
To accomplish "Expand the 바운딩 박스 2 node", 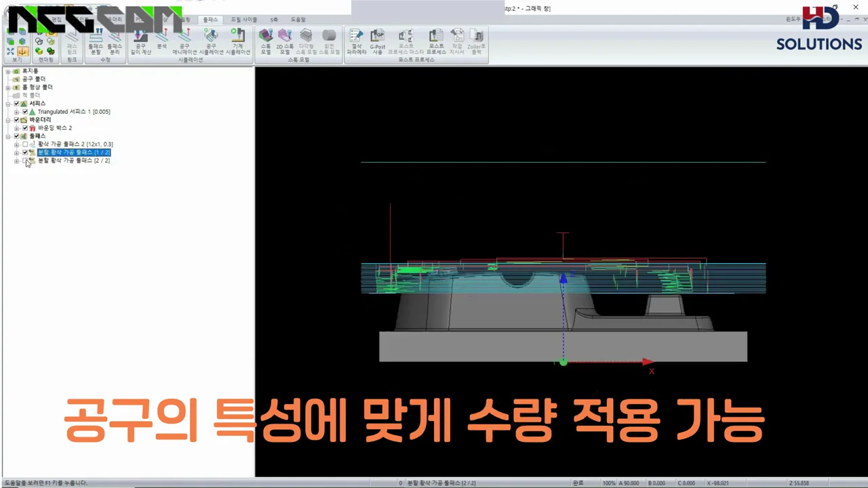I will click(16, 128).
